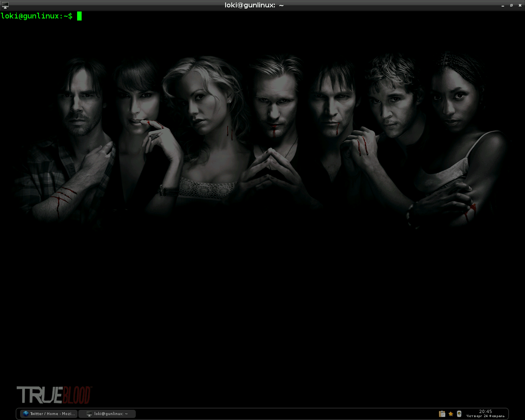Click the volume applet icon in the tray
The height and width of the screenshot is (420, 525).
[459, 414]
